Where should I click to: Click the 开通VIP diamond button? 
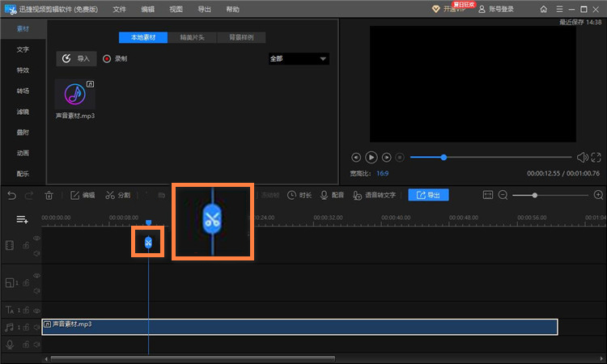448,9
